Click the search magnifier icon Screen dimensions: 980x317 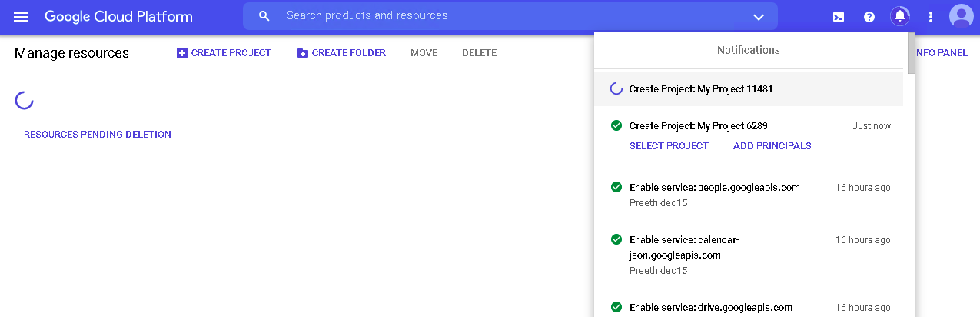click(264, 16)
